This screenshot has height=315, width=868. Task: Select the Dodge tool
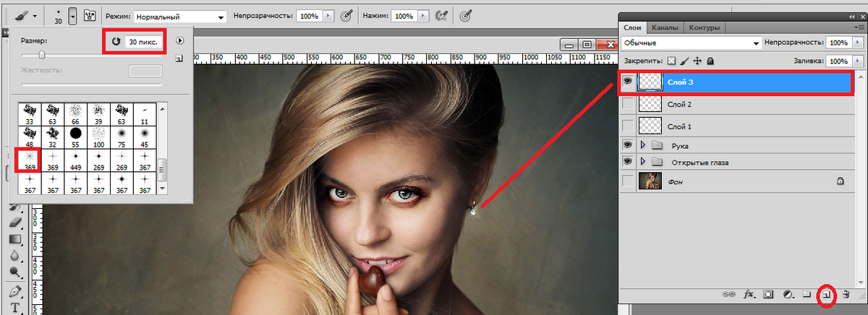[15, 273]
